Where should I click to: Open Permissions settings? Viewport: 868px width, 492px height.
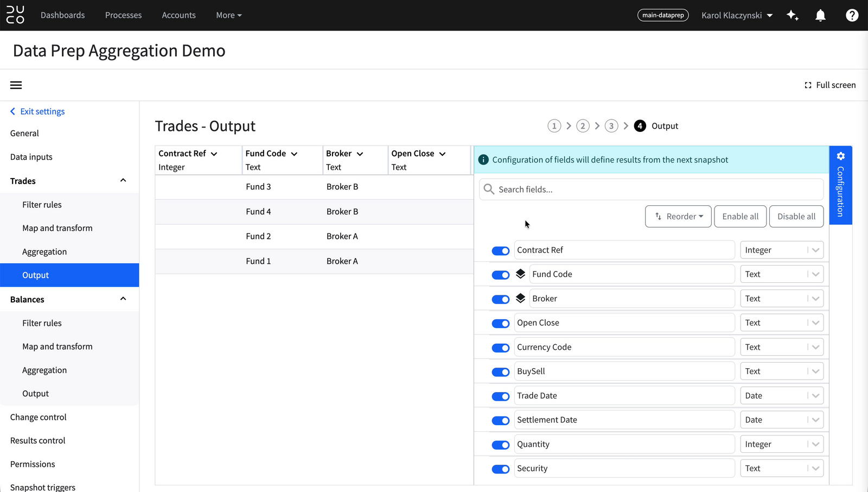click(x=33, y=464)
